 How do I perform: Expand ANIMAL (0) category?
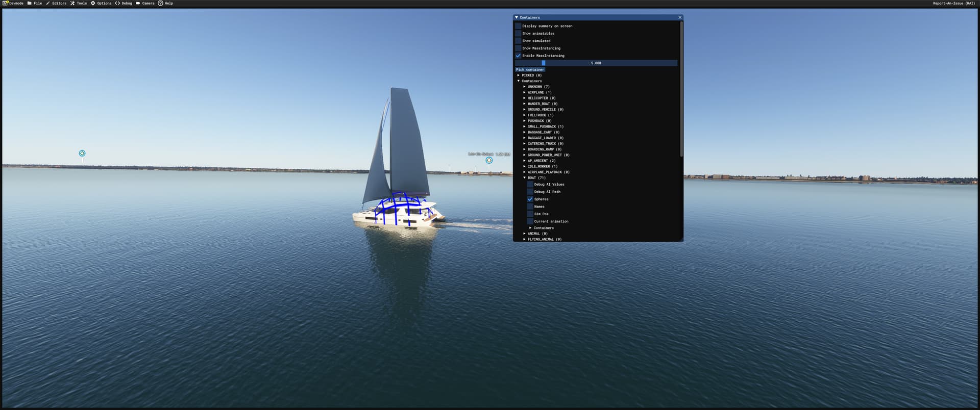point(524,234)
